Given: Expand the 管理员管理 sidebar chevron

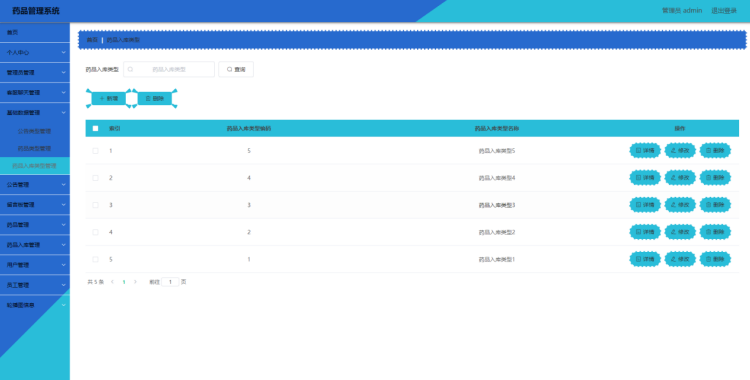Looking at the screenshot, I should pyautogui.click(x=63, y=73).
